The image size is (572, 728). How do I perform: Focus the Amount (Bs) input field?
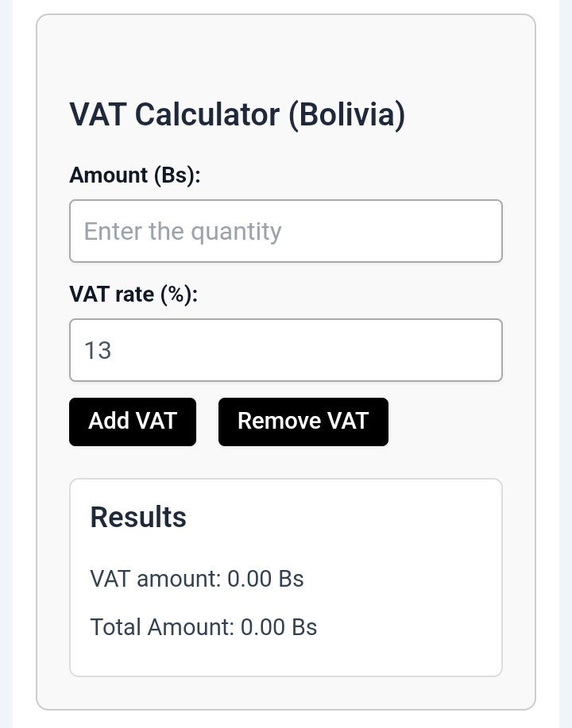click(286, 231)
